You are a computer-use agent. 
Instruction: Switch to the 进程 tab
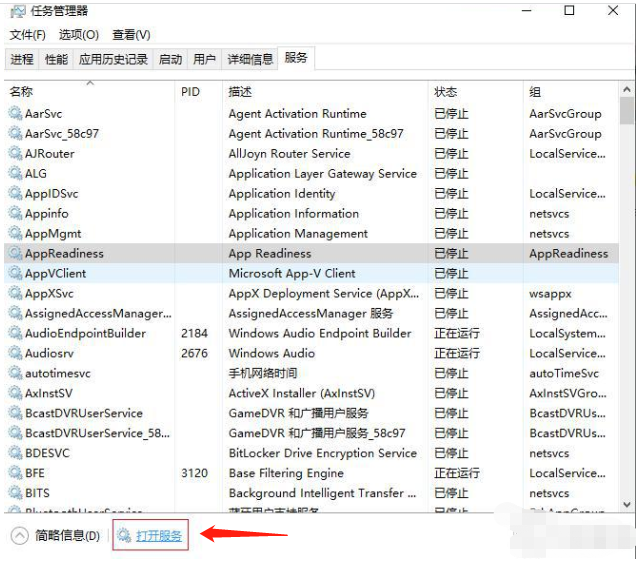tap(22, 60)
